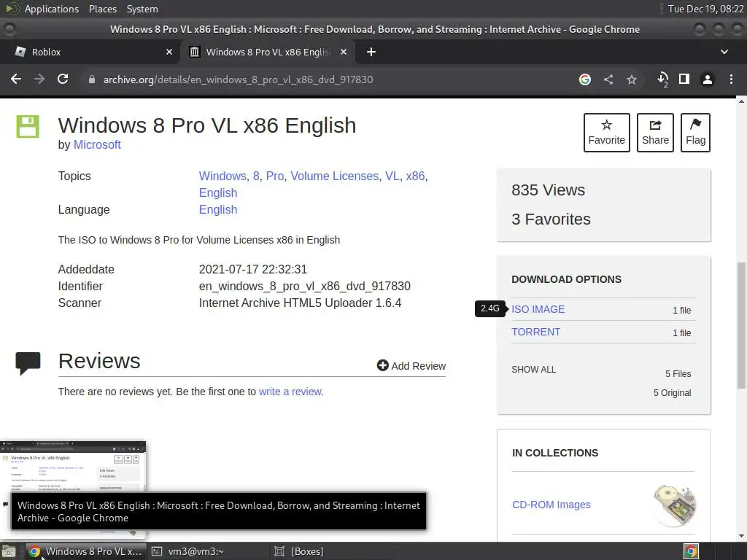Close the Roblox tab
The image size is (747, 560).
(x=169, y=52)
